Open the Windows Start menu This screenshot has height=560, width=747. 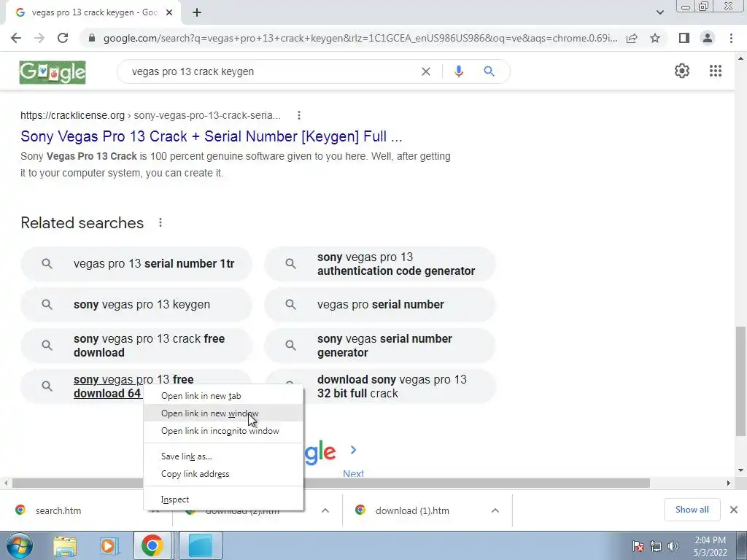point(20,545)
